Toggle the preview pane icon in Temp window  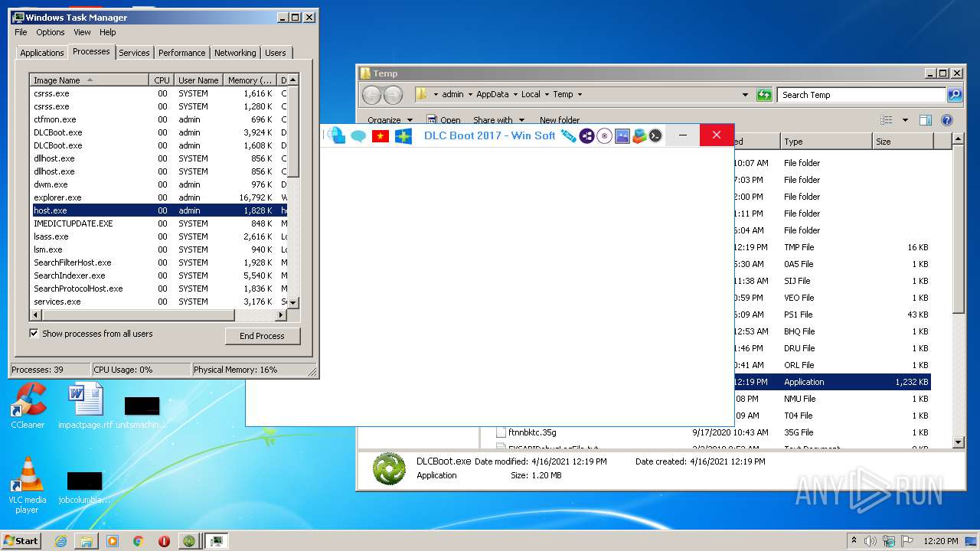(x=926, y=120)
